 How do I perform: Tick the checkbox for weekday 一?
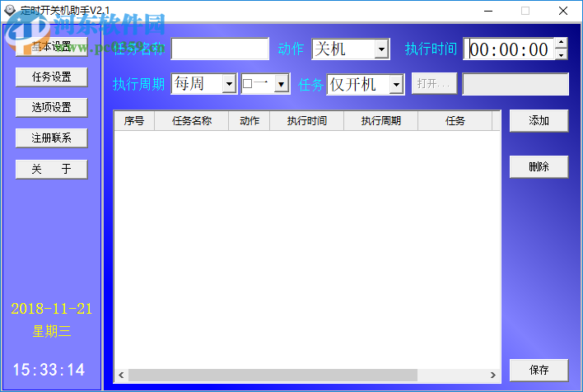247,84
